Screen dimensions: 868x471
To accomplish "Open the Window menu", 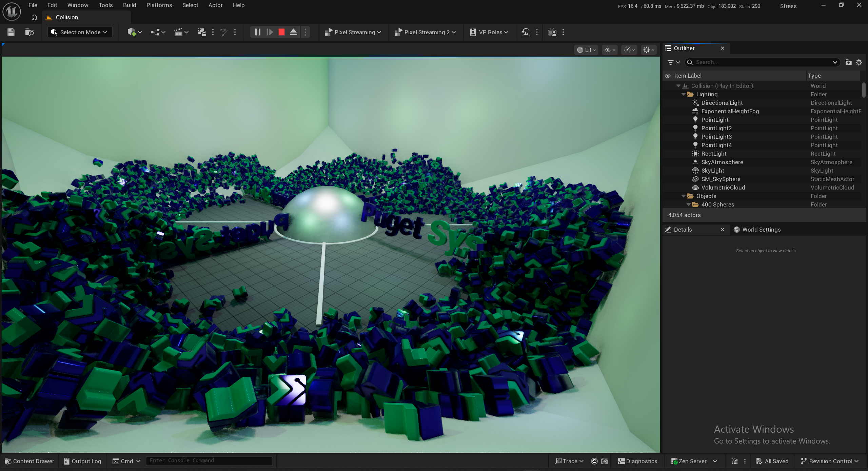I will tap(78, 5).
